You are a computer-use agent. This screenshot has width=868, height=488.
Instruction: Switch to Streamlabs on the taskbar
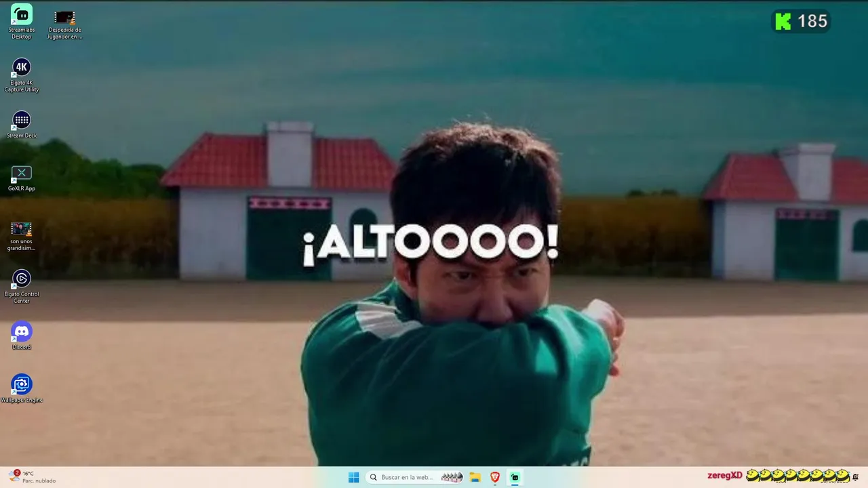(x=515, y=477)
